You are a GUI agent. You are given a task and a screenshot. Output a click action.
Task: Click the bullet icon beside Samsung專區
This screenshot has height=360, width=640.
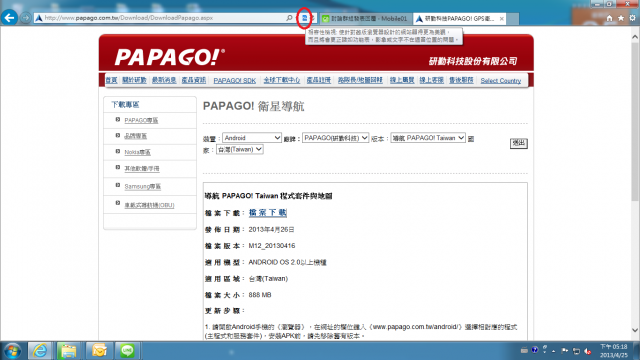tap(118, 185)
